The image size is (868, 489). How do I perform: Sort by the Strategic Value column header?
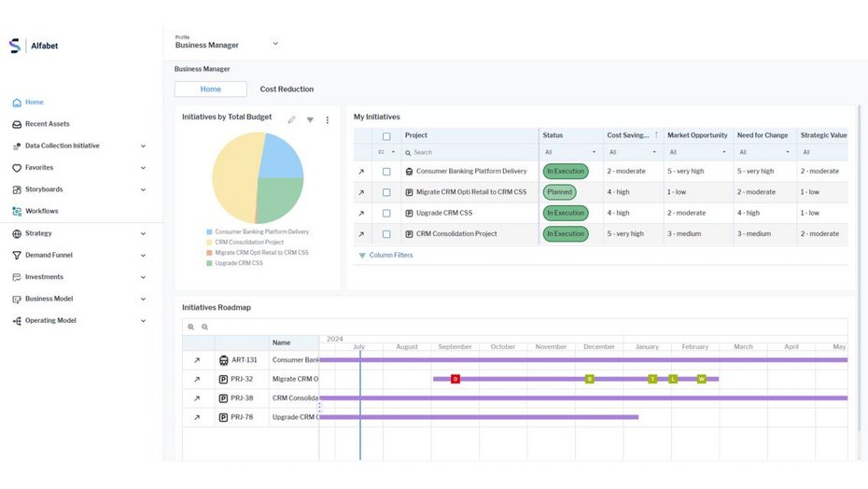click(823, 135)
